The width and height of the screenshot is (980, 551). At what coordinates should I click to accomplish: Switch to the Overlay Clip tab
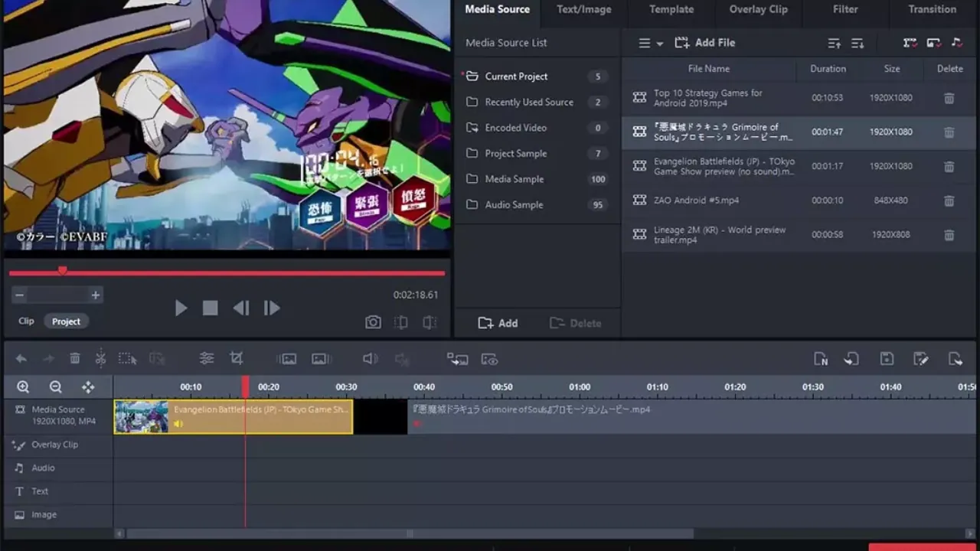(758, 9)
